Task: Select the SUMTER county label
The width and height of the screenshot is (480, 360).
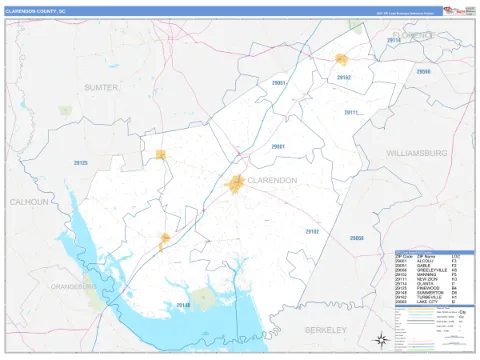Action: 101,88
